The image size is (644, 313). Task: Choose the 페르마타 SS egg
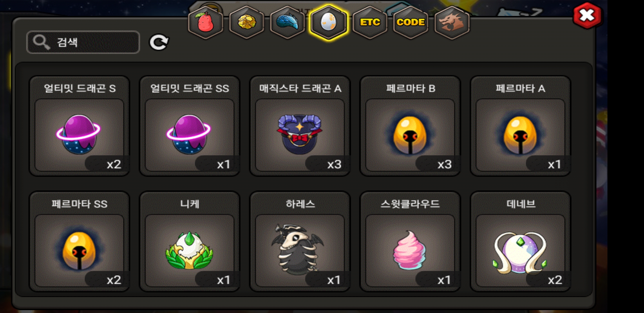79,241
